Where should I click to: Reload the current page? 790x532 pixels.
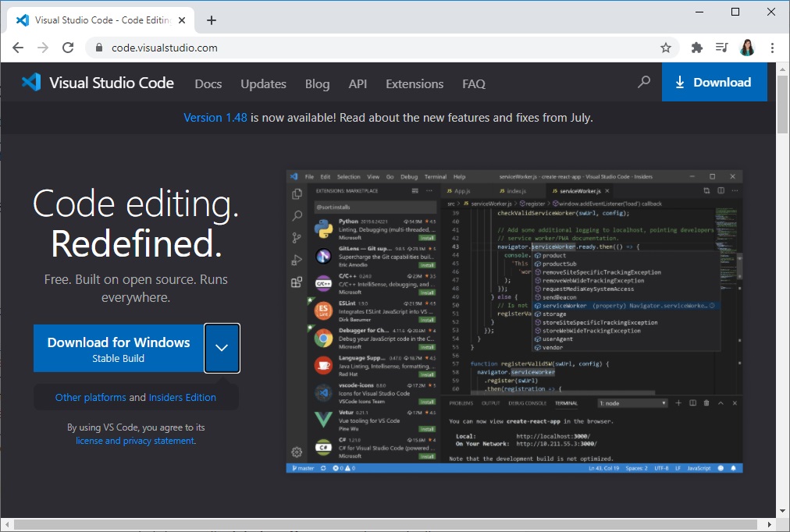pos(67,48)
